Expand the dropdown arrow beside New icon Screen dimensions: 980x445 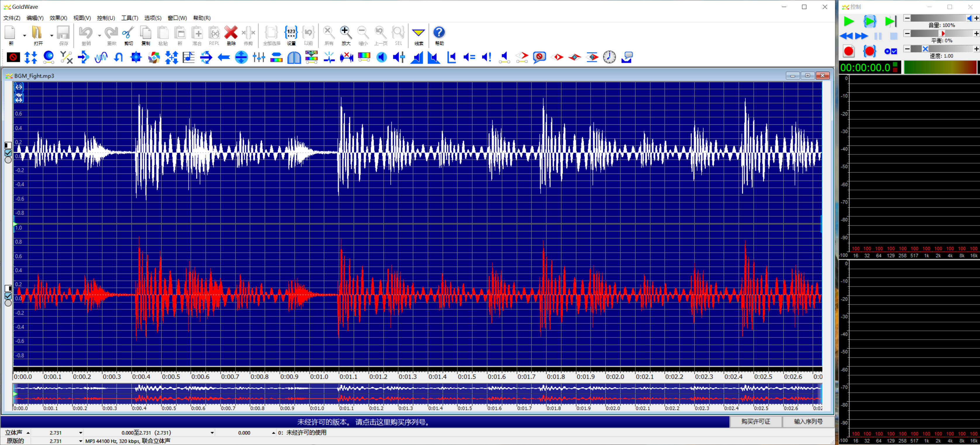tap(24, 35)
